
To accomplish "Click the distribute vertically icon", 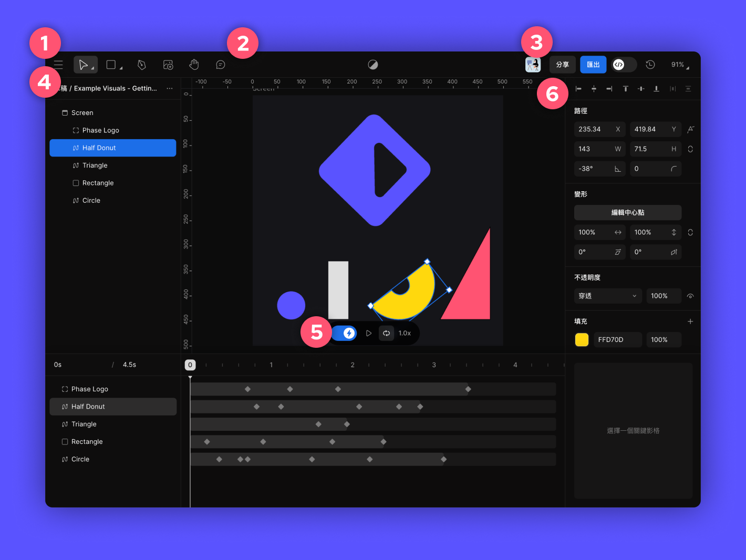I will coord(688,89).
